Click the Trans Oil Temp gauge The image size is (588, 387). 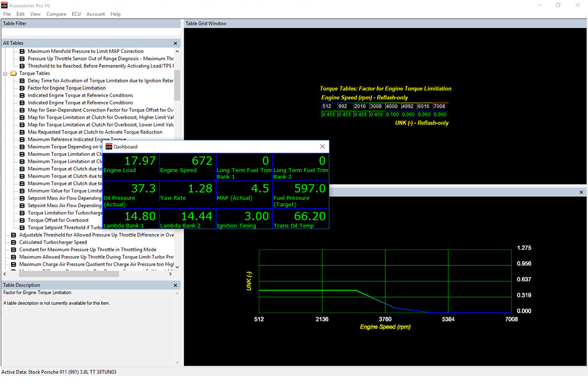[301, 219]
